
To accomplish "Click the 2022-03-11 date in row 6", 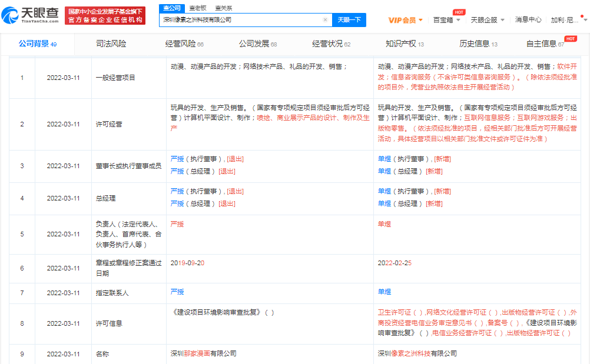I will 63,268.
